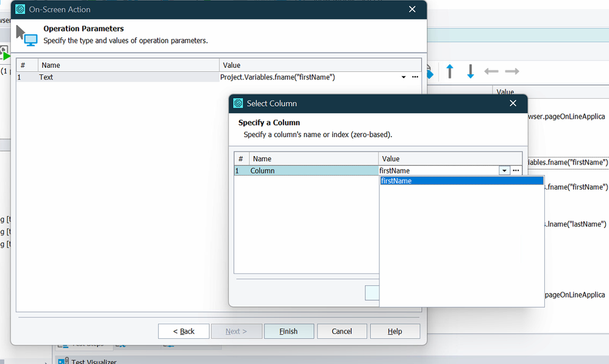Click the gray right arrow icon

512,71
